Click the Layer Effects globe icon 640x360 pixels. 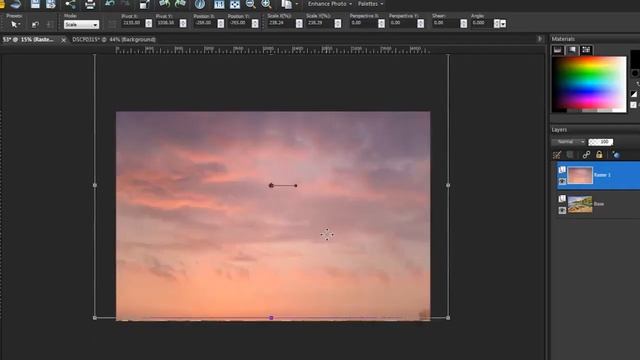[x=616, y=155]
